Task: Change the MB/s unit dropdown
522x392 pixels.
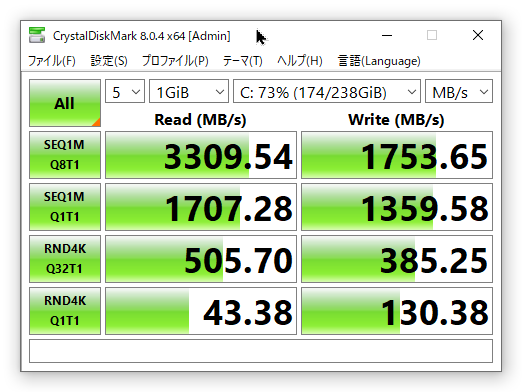Action: (459, 91)
